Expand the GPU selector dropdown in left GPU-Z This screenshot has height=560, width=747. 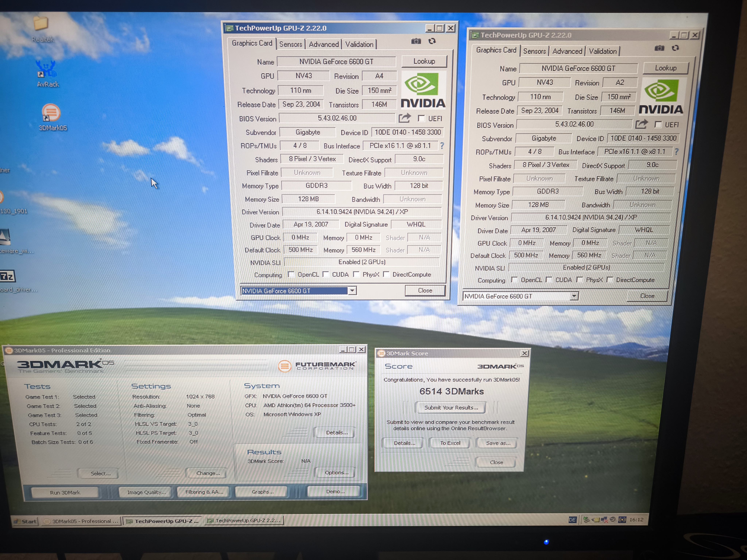[352, 291]
